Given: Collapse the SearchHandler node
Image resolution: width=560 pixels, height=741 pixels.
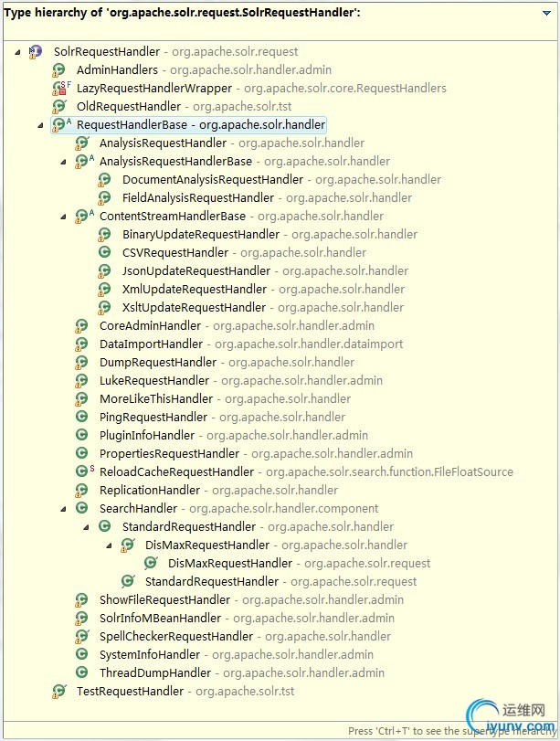Looking at the screenshot, I should pyautogui.click(x=63, y=509).
